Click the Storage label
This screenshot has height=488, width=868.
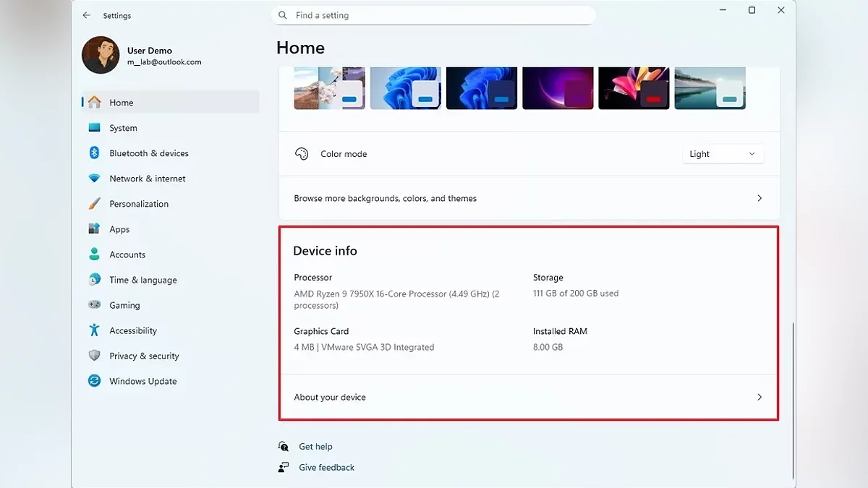548,278
